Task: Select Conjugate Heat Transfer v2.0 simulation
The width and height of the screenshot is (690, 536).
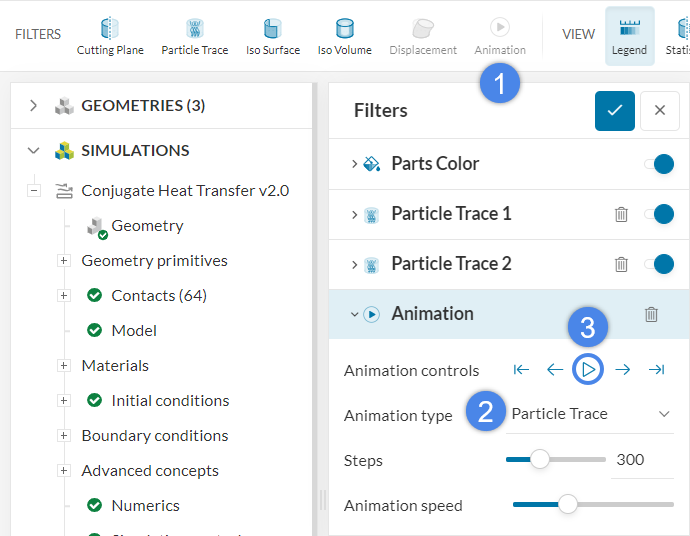Action: click(x=185, y=191)
